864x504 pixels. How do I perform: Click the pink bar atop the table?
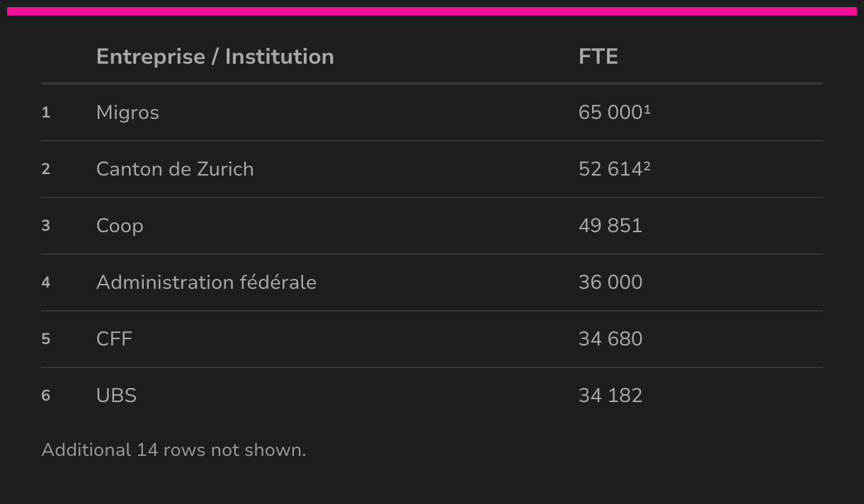point(432,11)
